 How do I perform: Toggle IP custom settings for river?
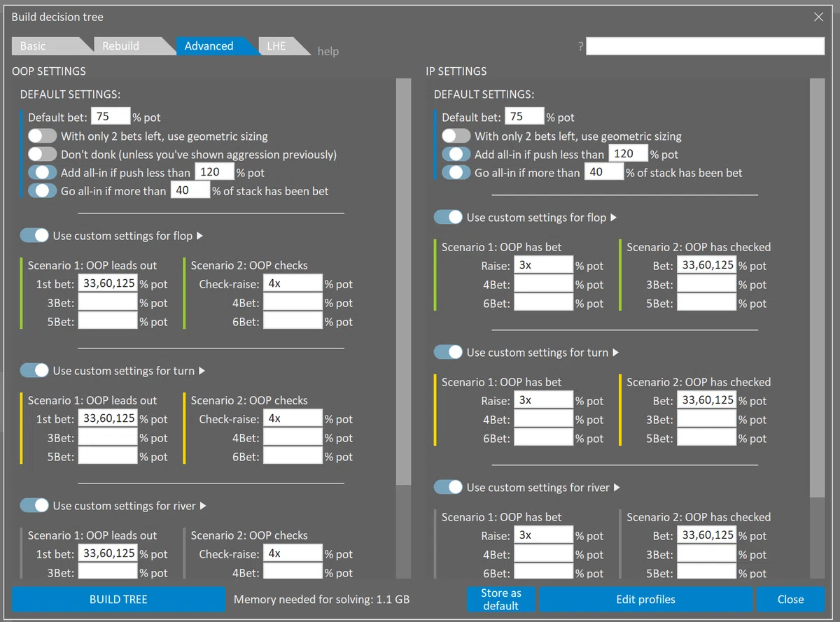[448, 488]
